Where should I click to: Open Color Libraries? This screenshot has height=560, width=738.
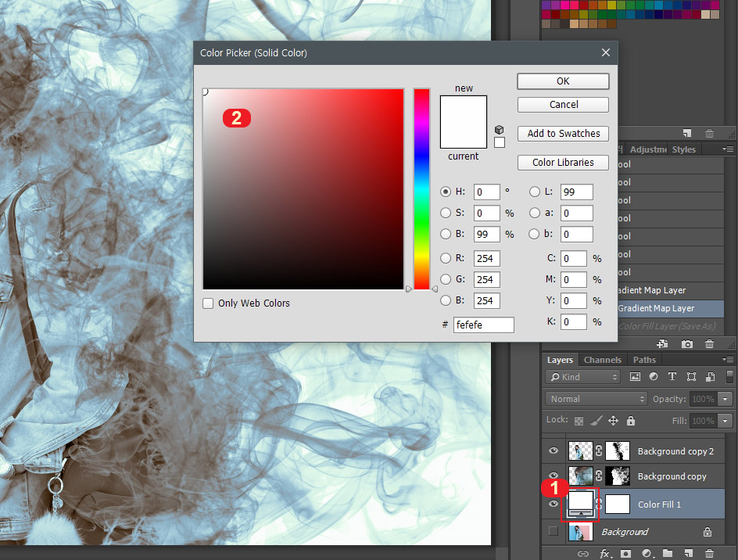pyautogui.click(x=563, y=163)
